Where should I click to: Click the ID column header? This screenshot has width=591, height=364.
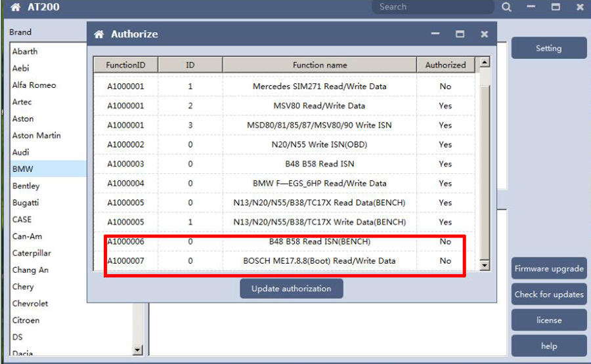[190, 65]
